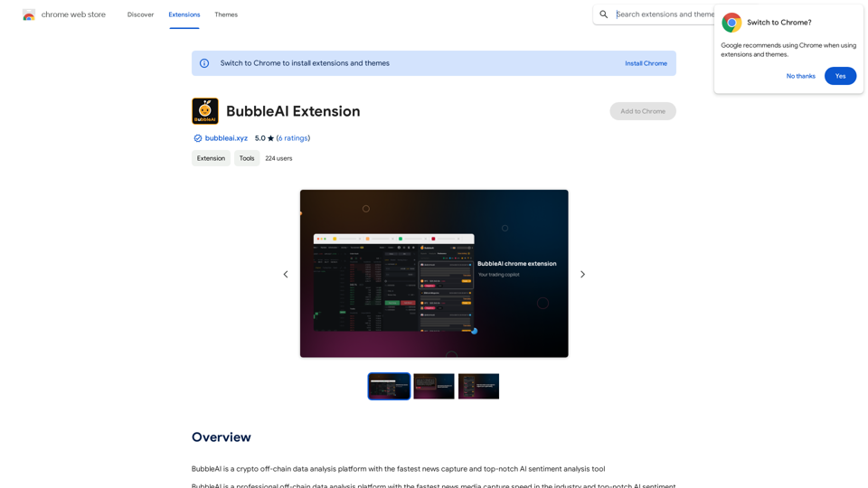Click the search magnifier icon
The height and width of the screenshot is (488, 868).
click(x=603, y=14)
